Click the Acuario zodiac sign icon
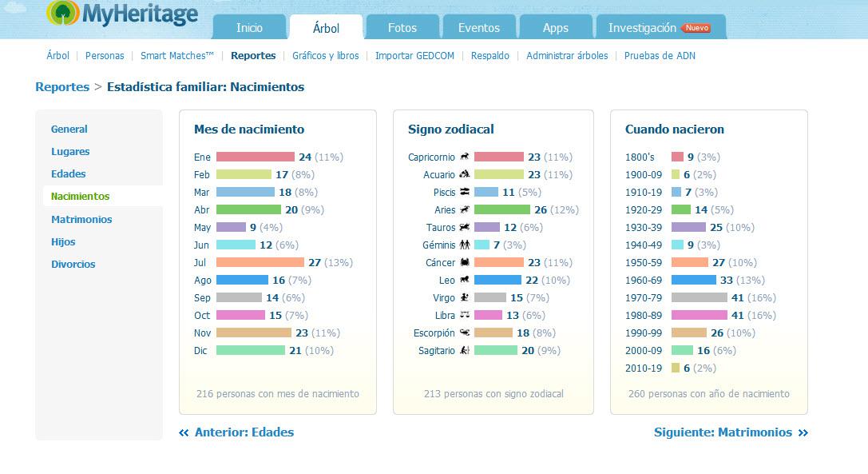This screenshot has height=474, width=868. point(465,174)
